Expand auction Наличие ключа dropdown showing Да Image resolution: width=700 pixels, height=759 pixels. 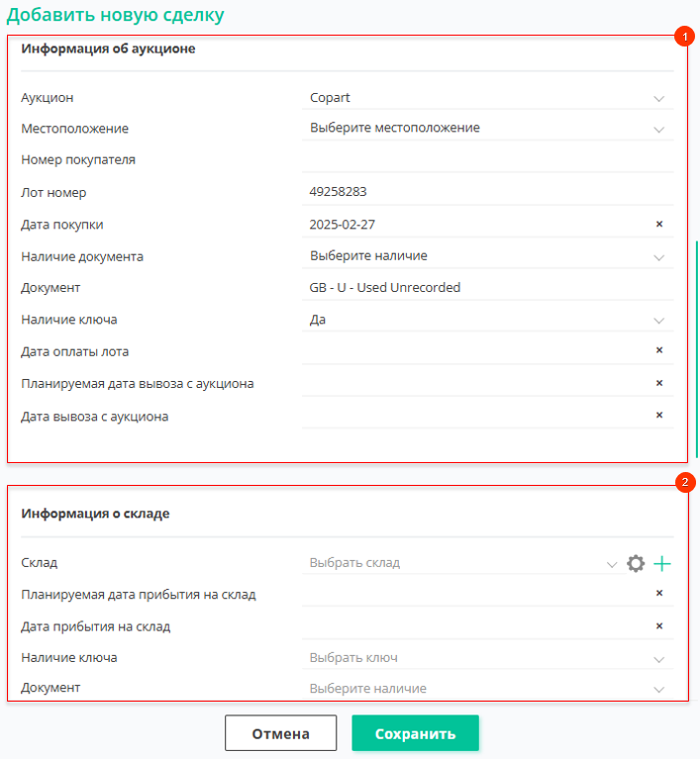point(488,320)
